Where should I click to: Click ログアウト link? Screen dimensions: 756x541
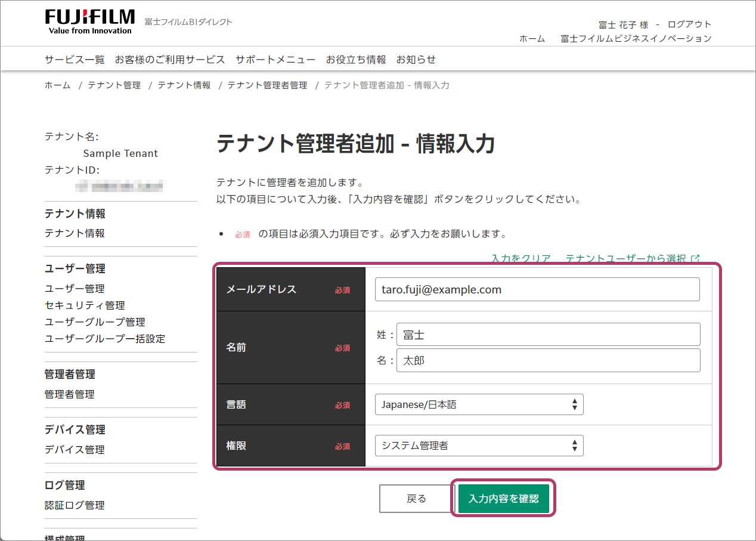point(689,24)
